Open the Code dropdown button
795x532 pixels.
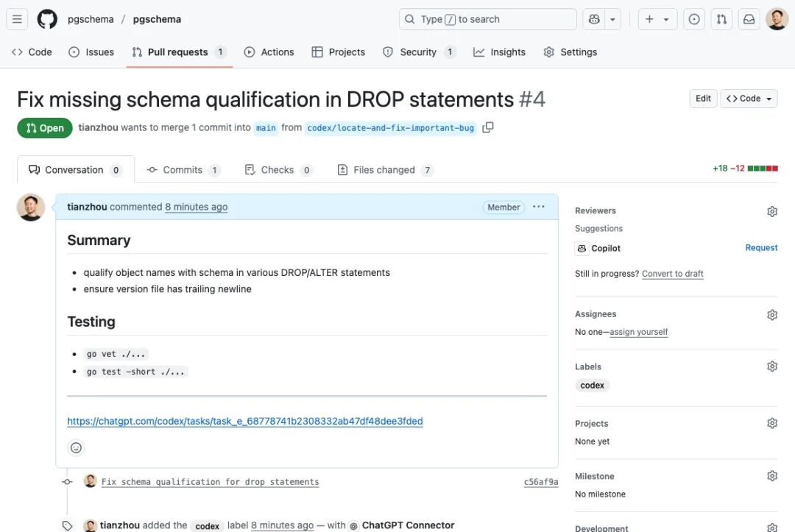click(x=749, y=99)
